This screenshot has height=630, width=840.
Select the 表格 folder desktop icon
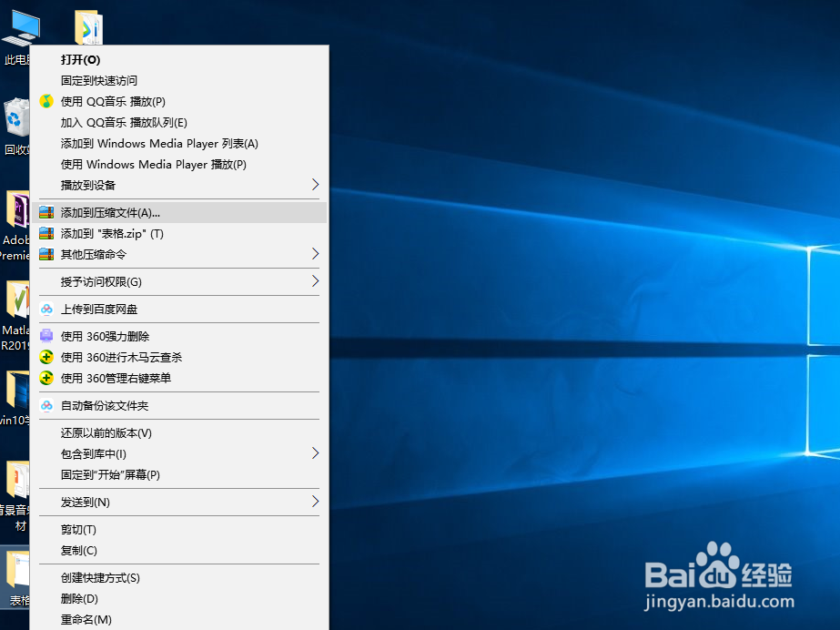(16, 579)
